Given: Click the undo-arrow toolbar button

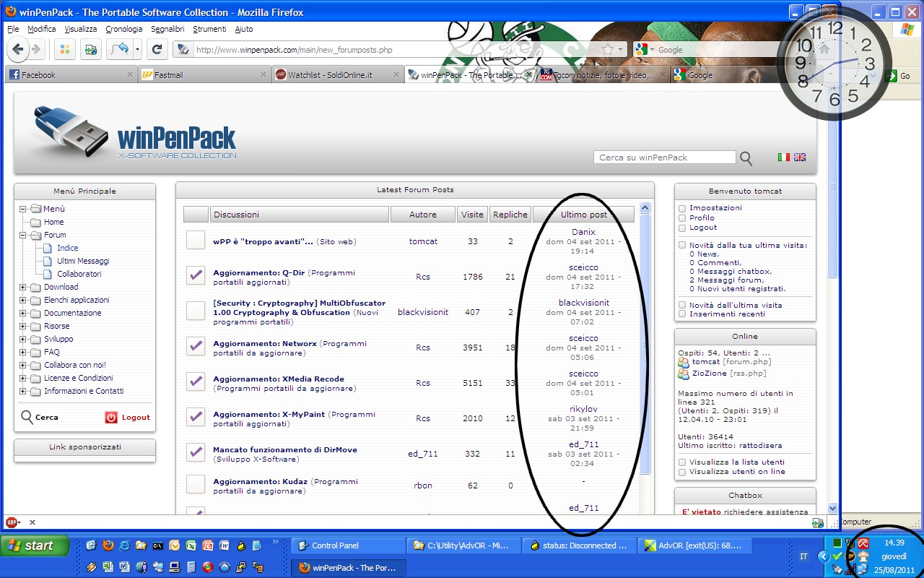Looking at the screenshot, I should coord(119,49).
